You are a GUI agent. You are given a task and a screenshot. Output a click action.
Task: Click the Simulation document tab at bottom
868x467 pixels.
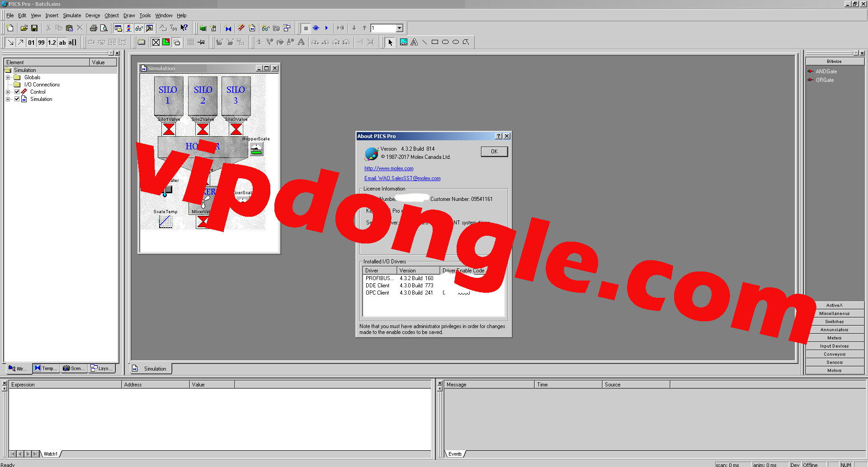pos(151,369)
